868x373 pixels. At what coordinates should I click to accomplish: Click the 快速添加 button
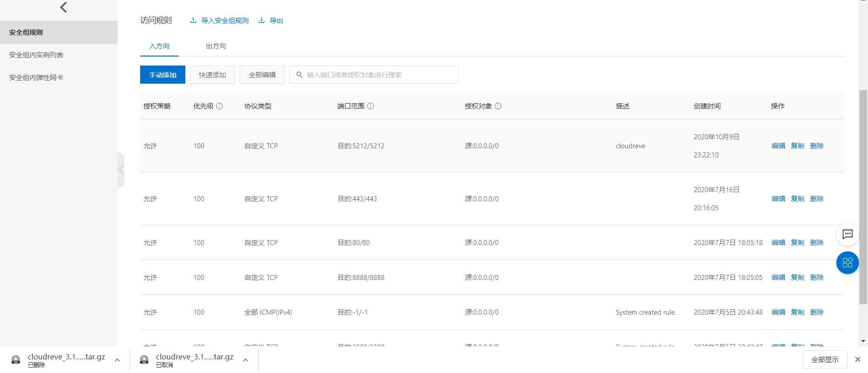tap(212, 75)
